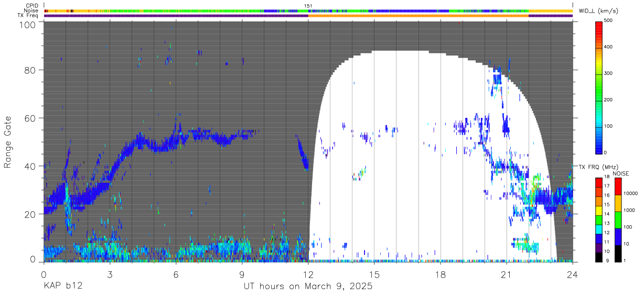Click the 6 hour label on the UT axis
This screenshot has width=644, height=297.
point(176,274)
